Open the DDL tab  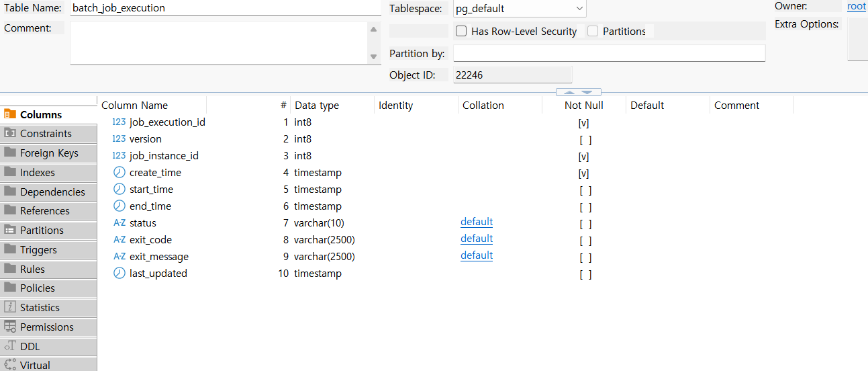tap(48, 346)
